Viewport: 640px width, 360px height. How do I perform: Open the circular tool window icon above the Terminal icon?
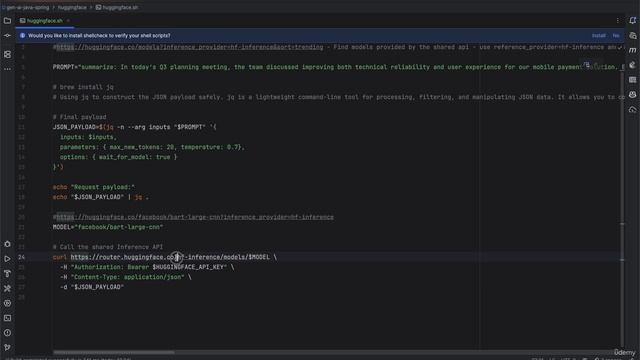pos(7,303)
